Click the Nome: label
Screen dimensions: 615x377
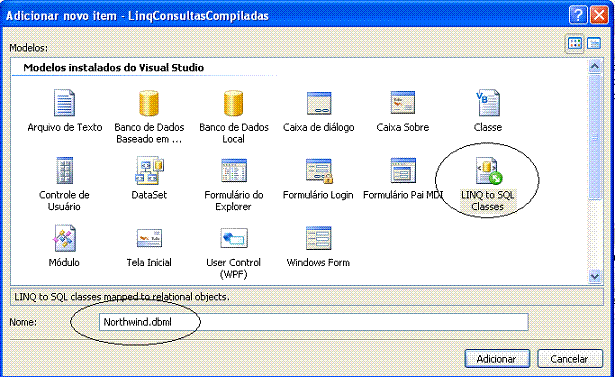[23, 322]
